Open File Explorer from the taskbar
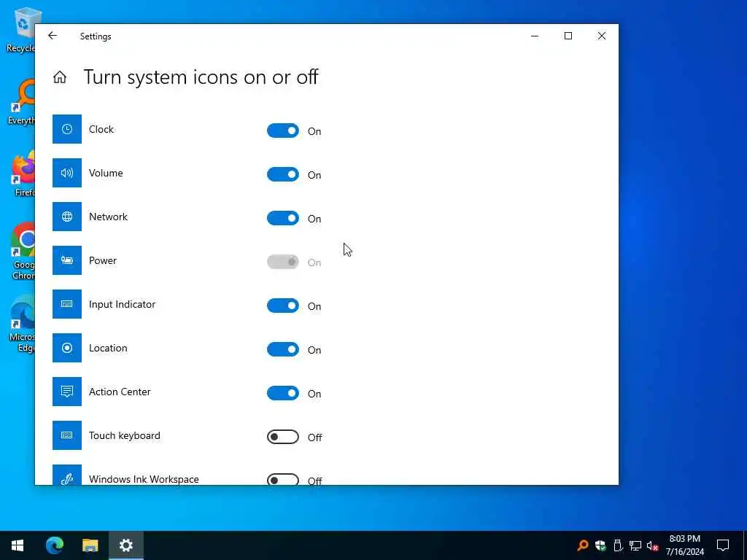This screenshot has height=560, width=747. 90,545
